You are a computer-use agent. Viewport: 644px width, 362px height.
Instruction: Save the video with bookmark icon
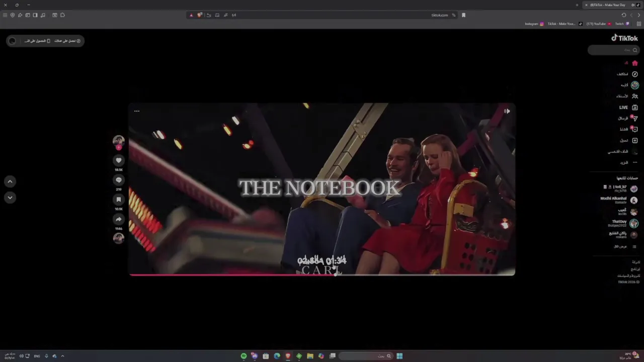point(119,200)
